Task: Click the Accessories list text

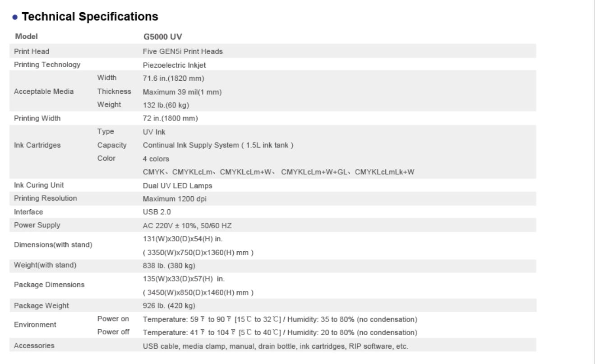Action: (x=275, y=346)
